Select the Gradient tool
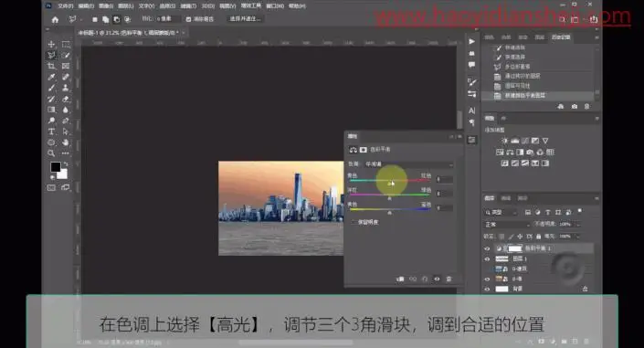This screenshot has width=644, height=348. (x=51, y=110)
